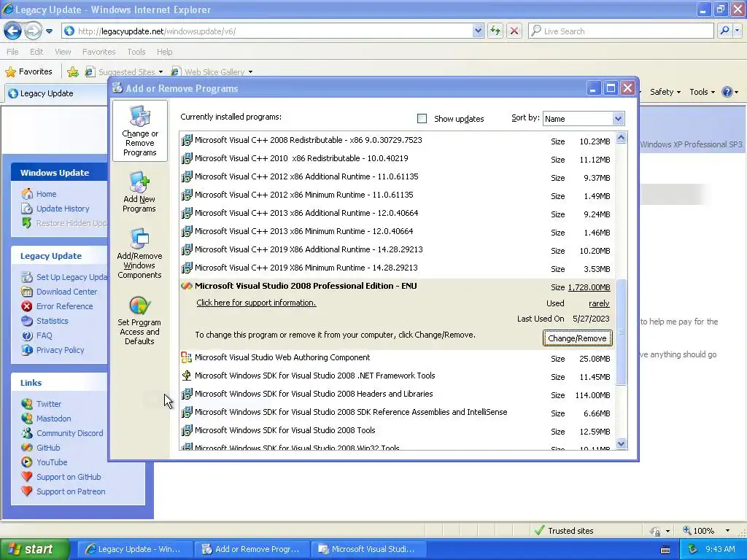
Task: Open the Safety menu dropdown
Action: (665, 92)
